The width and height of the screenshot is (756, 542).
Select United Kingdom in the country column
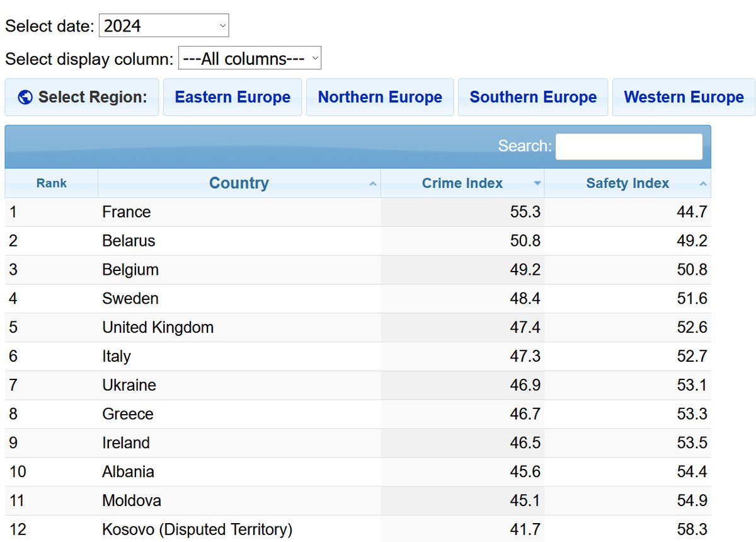coord(158,328)
